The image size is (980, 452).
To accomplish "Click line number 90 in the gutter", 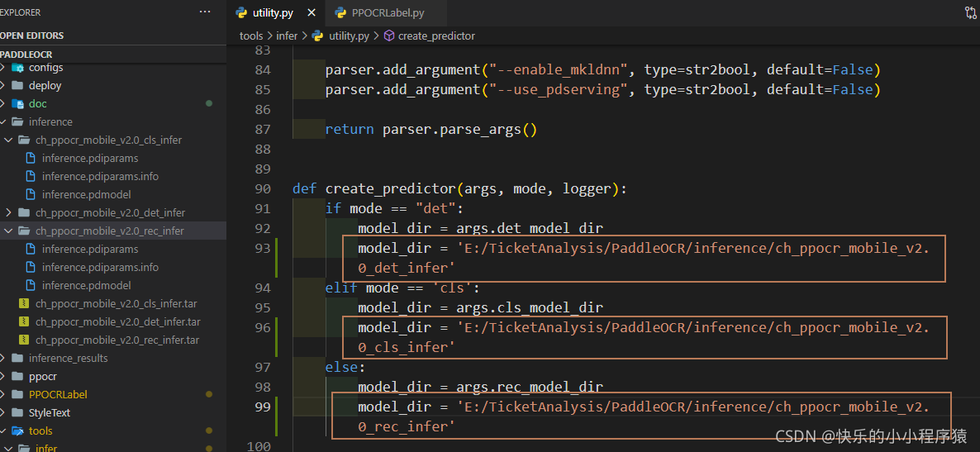I will click(263, 188).
